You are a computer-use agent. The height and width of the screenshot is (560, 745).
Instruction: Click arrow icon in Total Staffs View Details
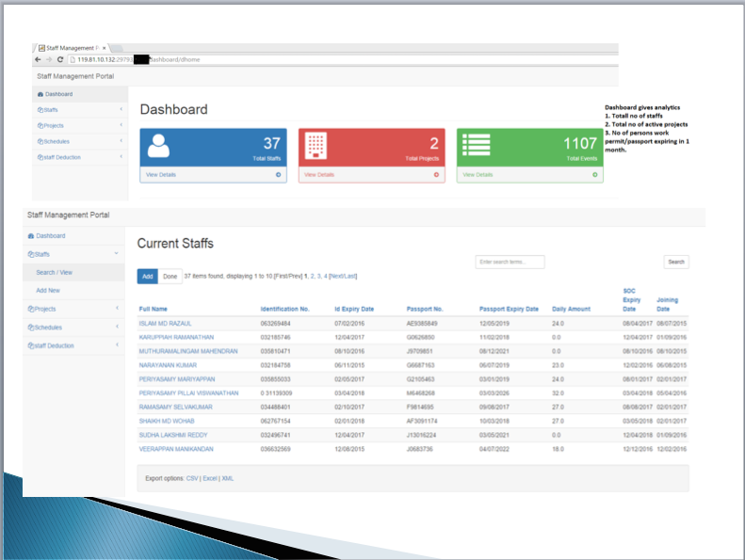[x=278, y=174]
